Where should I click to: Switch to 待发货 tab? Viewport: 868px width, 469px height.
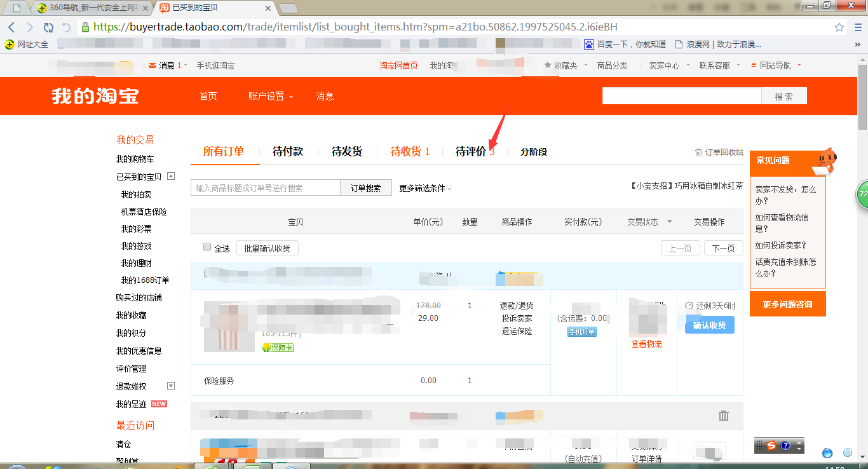coord(347,151)
